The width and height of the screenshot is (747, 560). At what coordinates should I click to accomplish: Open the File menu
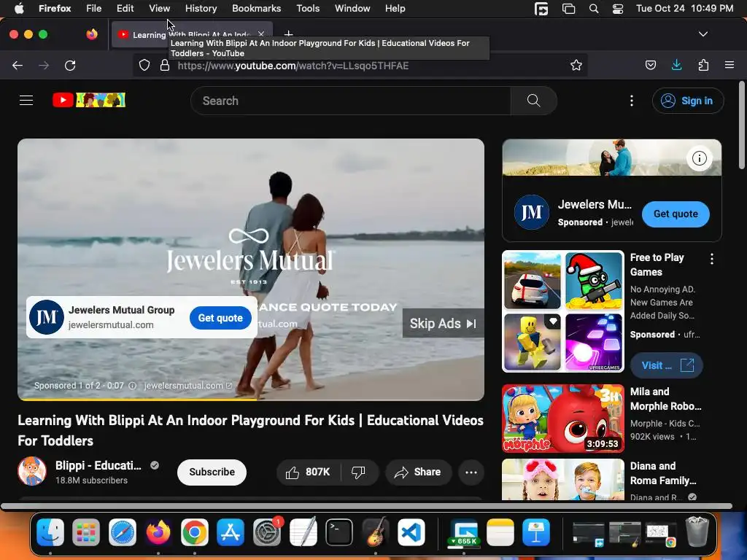pos(93,8)
